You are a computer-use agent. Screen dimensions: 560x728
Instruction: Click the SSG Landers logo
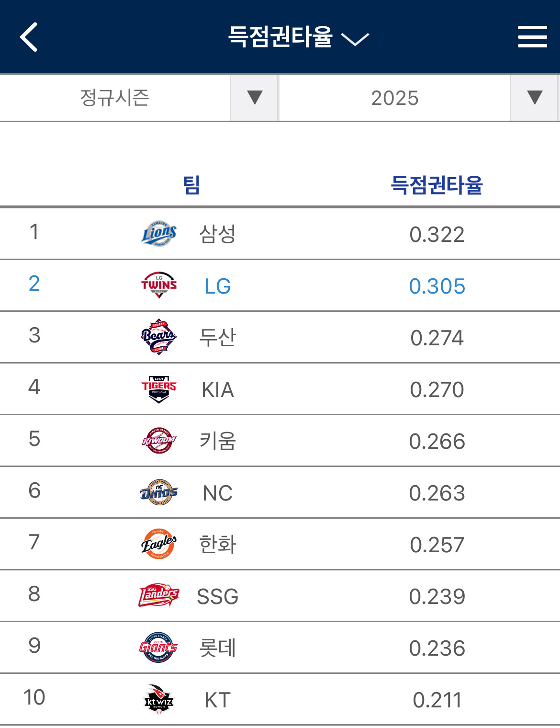click(159, 596)
